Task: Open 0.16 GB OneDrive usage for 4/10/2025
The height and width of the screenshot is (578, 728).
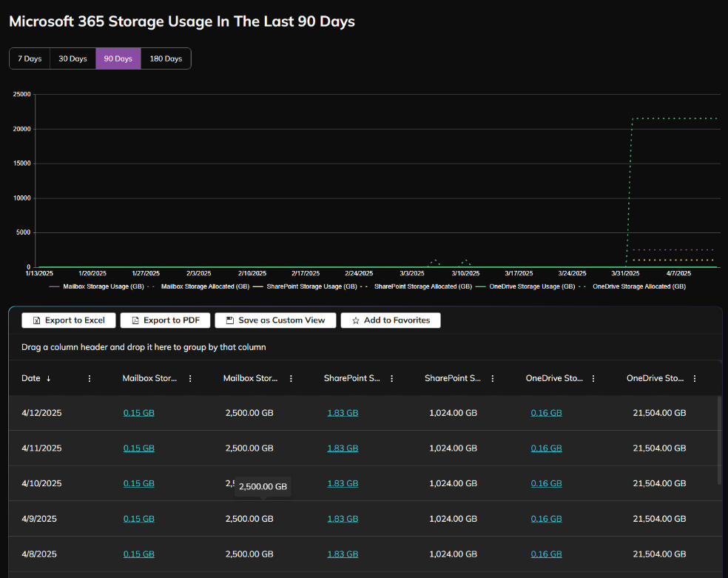Action: pyautogui.click(x=547, y=483)
